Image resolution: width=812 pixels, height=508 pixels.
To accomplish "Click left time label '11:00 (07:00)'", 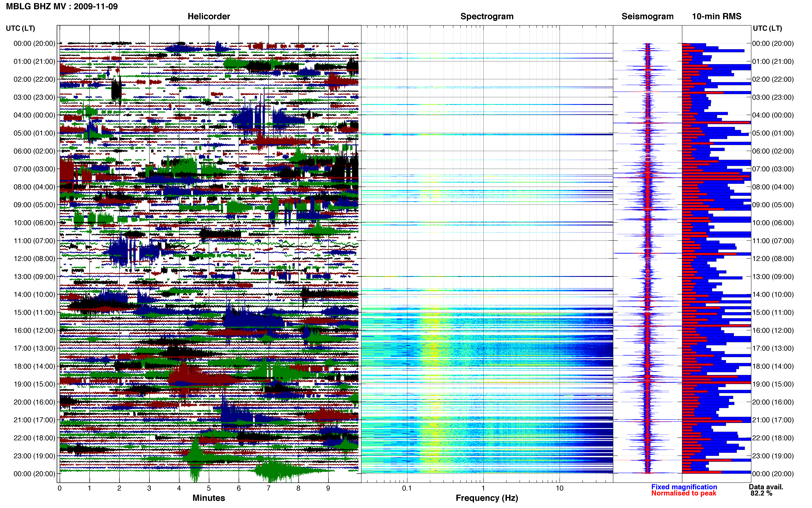I will [x=34, y=241].
